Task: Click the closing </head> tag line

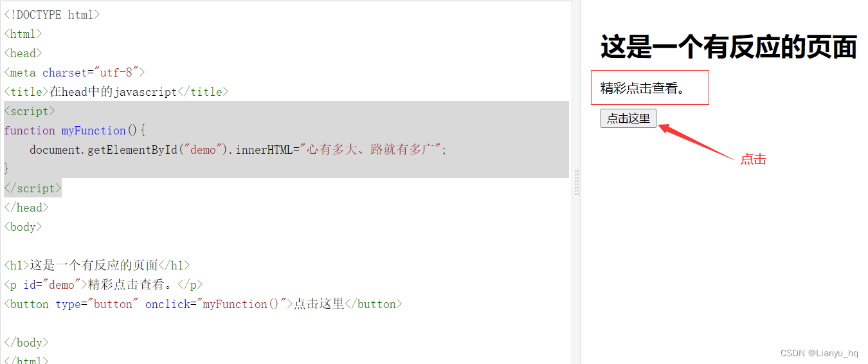Action: (x=26, y=208)
